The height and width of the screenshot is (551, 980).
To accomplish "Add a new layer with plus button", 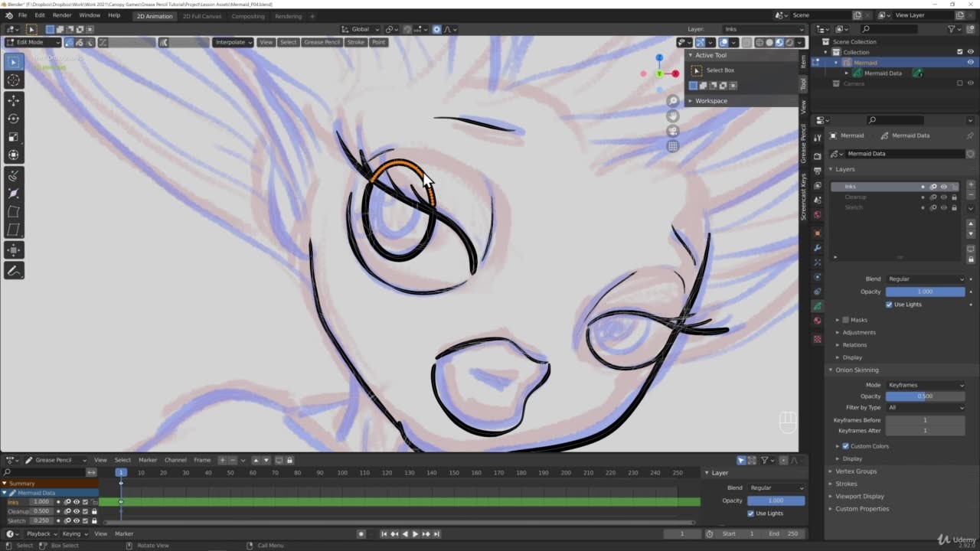I will 971,184.
